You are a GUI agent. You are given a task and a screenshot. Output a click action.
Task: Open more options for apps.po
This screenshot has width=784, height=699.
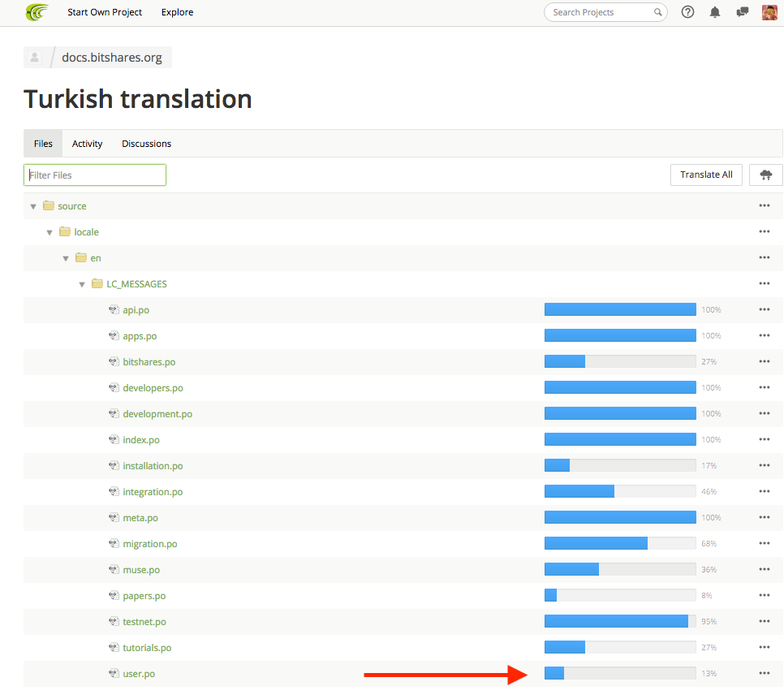tap(764, 335)
